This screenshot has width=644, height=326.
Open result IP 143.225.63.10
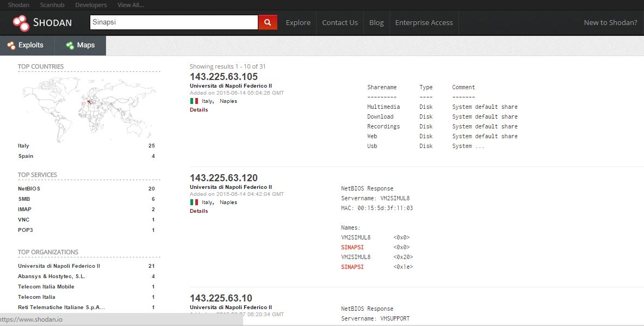(x=221, y=298)
